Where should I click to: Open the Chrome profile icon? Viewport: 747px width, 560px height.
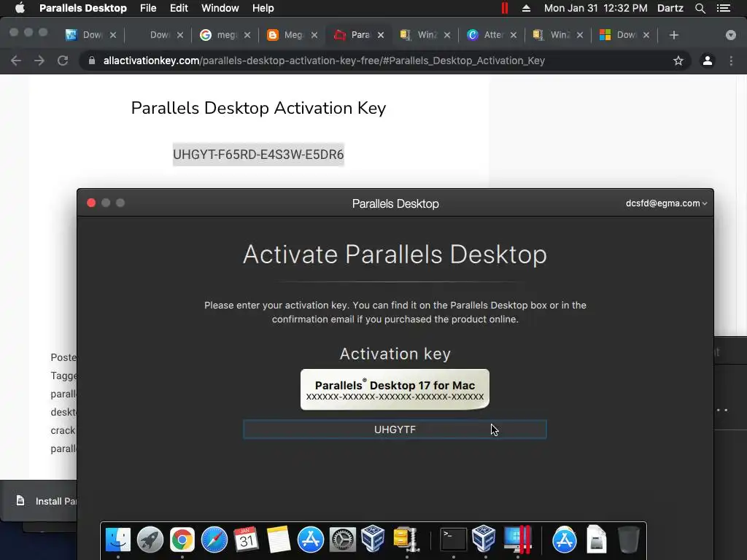click(x=708, y=61)
